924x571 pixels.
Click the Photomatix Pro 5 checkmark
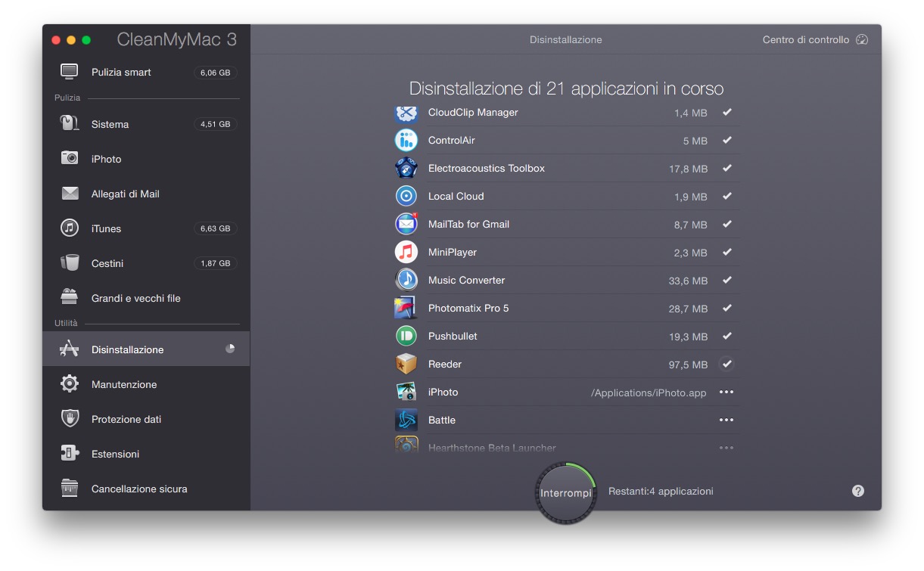coord(726,308)
